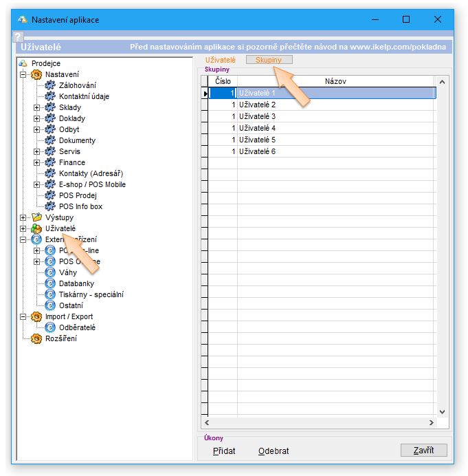Click the gear icon next to Dokumenty

[x=49, y=140]
